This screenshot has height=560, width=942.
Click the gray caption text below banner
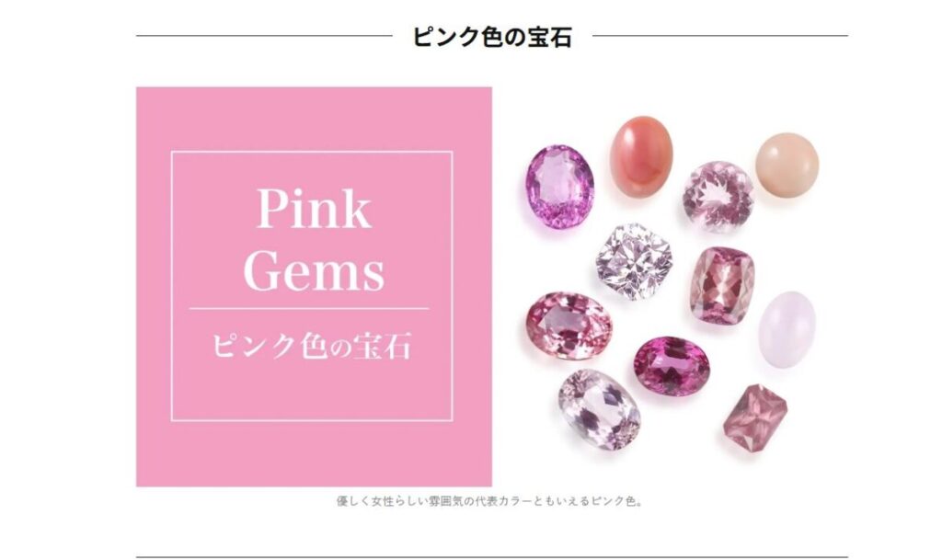point(489,500)
